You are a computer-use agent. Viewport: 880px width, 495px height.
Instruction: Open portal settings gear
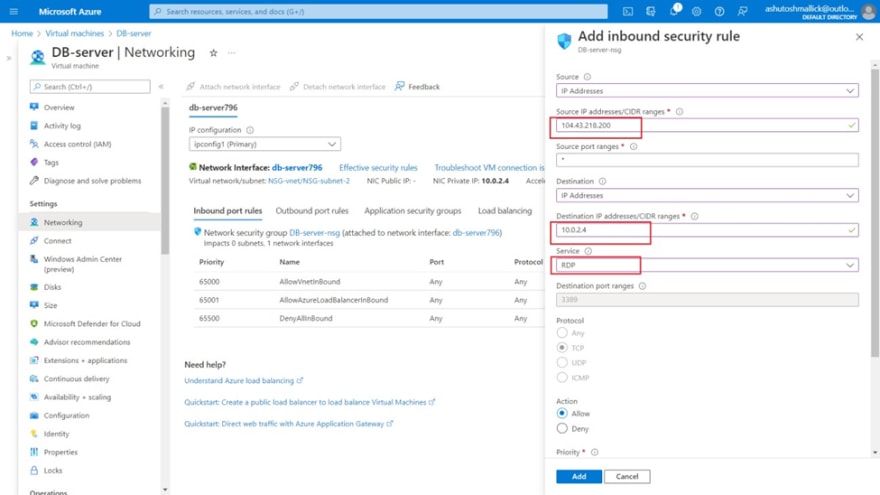(696, 11)
